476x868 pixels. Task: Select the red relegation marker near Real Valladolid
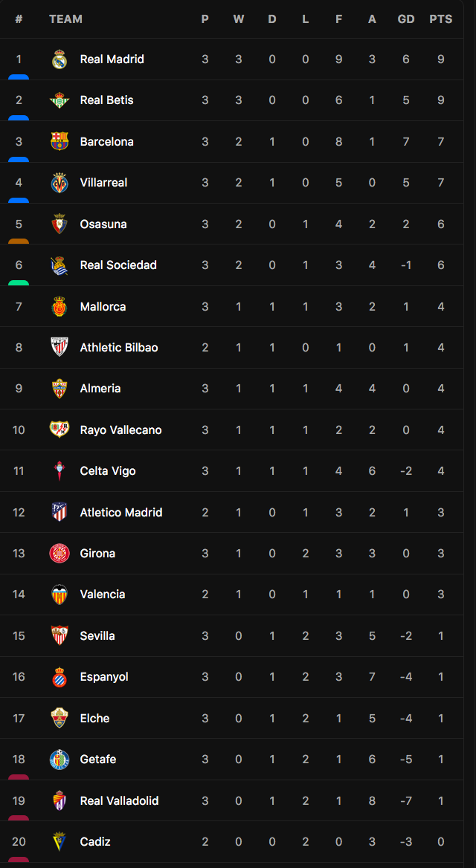(19, 817)
